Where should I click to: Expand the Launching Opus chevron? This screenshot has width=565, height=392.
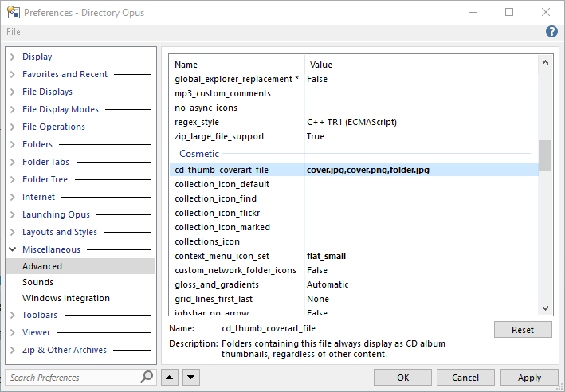coord(13,215)
